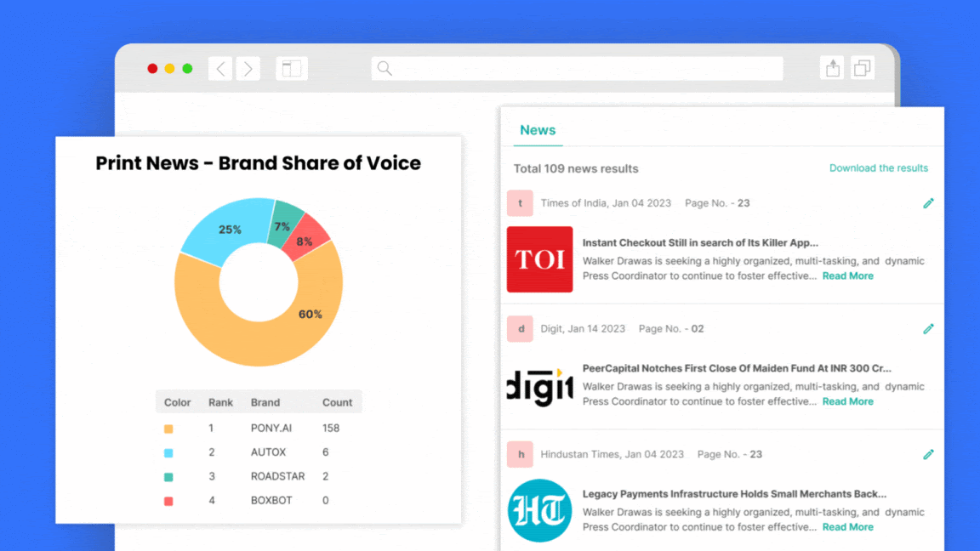Click the Color column header
Screen dimensions: 980x551
(177, 402)
